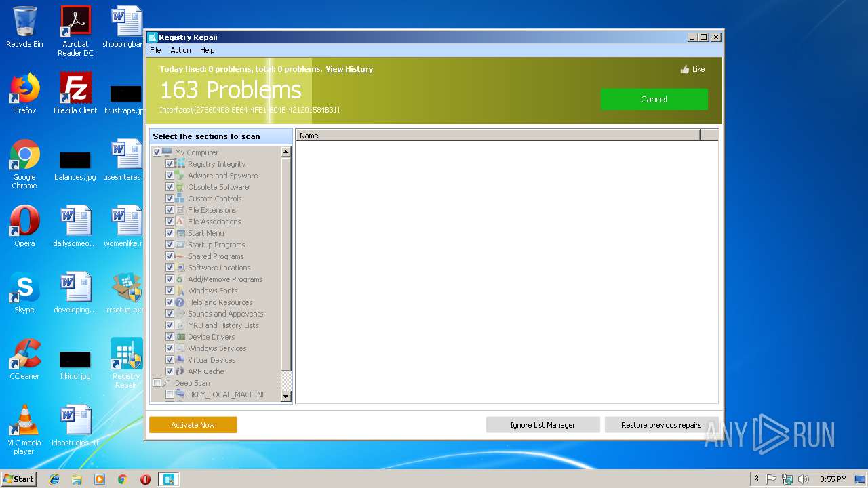Open the Google Chrome desktop icon
Screen dimensions: 868x488
click(x=24, y=165)
